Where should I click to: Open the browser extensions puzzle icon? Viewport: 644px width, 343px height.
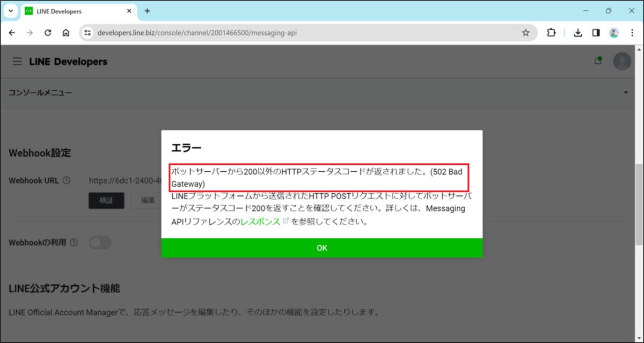551,33
